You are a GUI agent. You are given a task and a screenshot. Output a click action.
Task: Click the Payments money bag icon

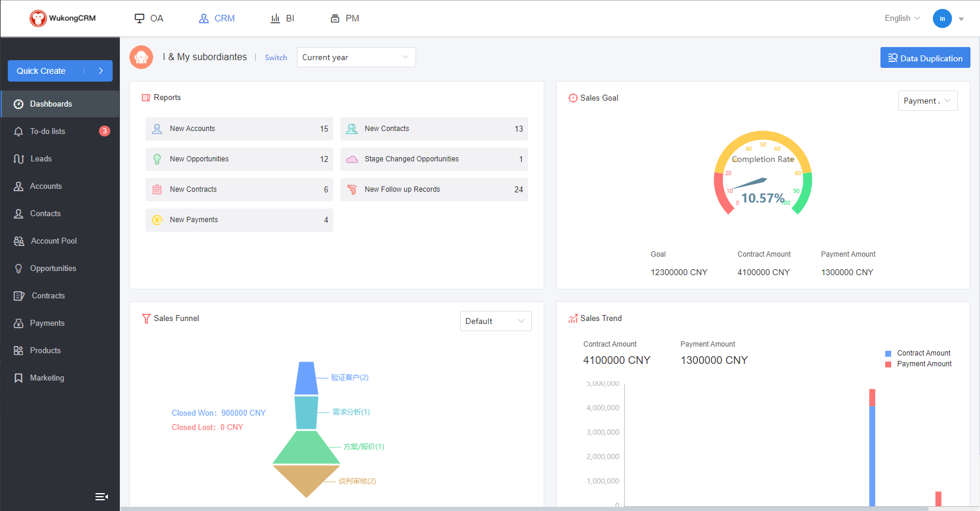[x=18, y=323]
